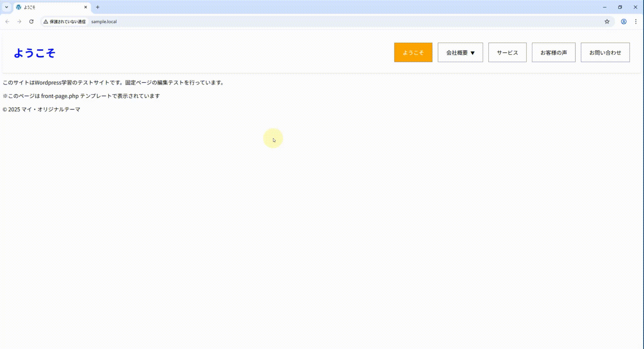This screenshot has height=349, width=644.
Task: Open the お客様の声 menu item
Action: 554,52
